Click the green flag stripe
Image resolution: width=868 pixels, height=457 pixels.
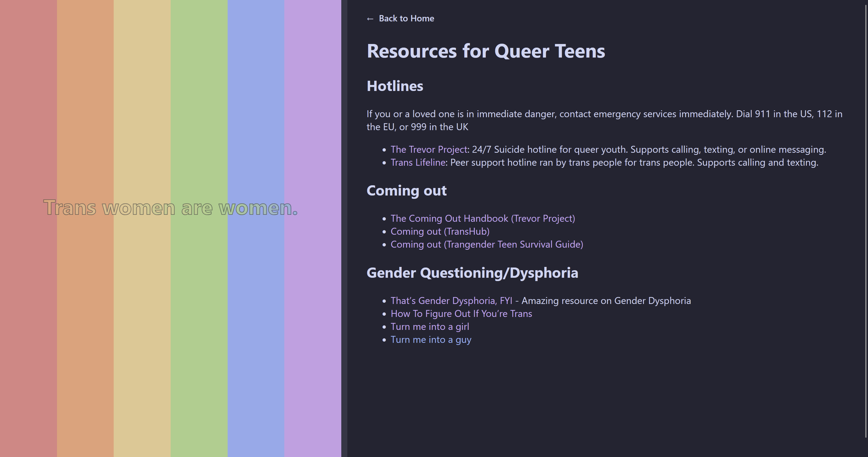199,101
